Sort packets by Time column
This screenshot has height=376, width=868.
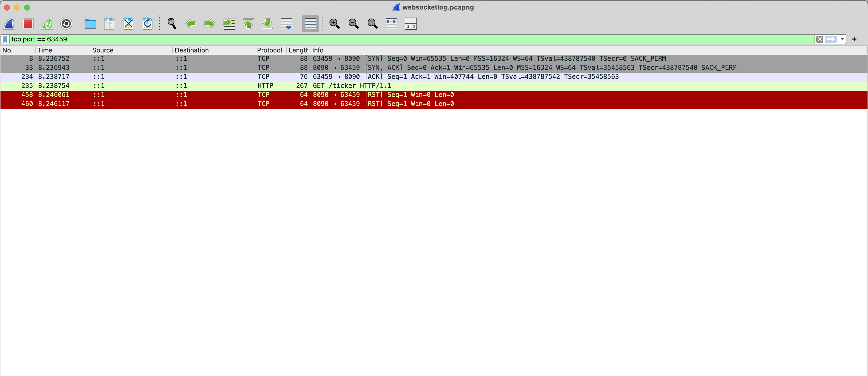pyautogui.click(x=45, y=50)
